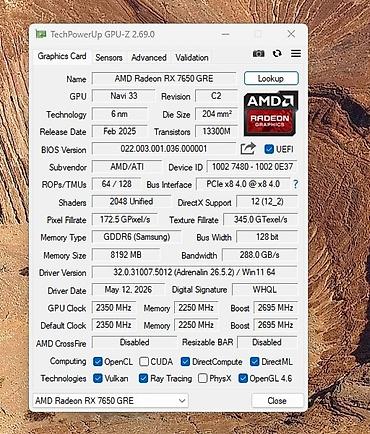
Task: Click the Pixel Fillrate value 172.5 GPixel/s
Action: point(125,220)
